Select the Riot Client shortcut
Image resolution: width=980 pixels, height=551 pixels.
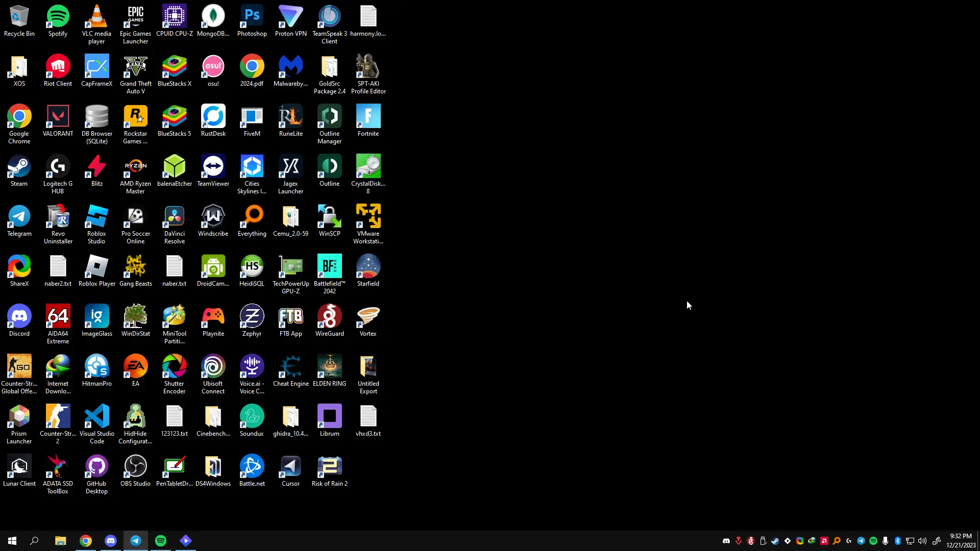point(58,71)
